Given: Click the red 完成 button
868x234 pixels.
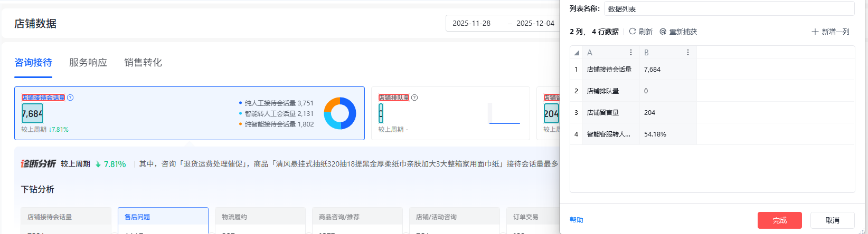Looking at the screenshot, I should tap(780, 220).
